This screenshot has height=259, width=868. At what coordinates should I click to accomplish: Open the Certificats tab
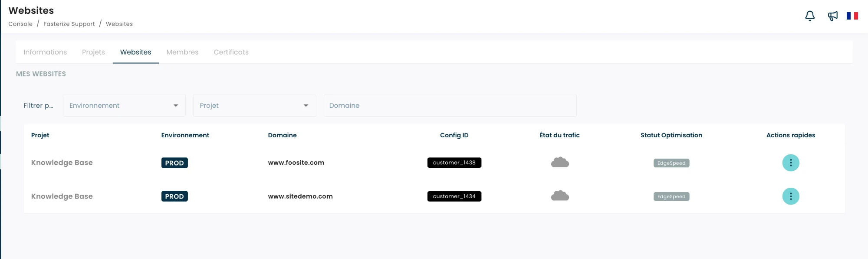point(231,52)
